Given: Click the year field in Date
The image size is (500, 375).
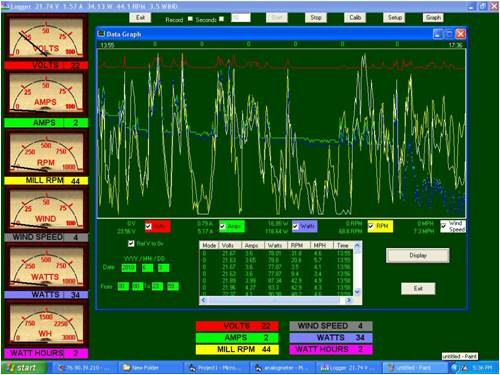Looking at the screenshot, I should (x=129, y=268).
